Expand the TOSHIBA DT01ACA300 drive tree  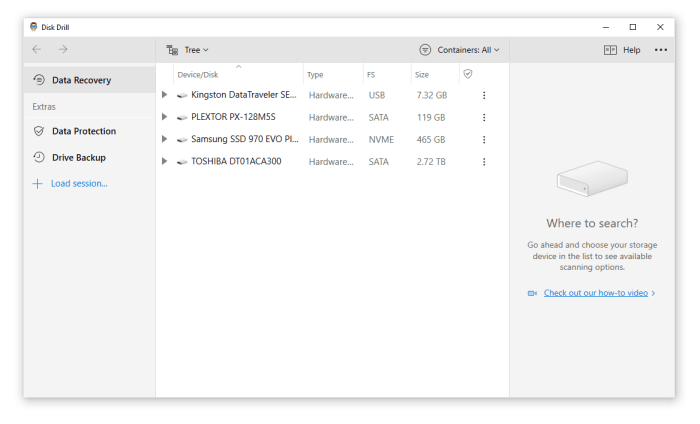tap(165, 161)
